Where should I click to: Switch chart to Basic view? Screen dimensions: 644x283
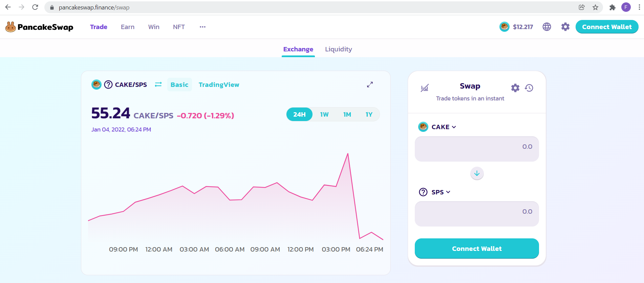[179, 85]
